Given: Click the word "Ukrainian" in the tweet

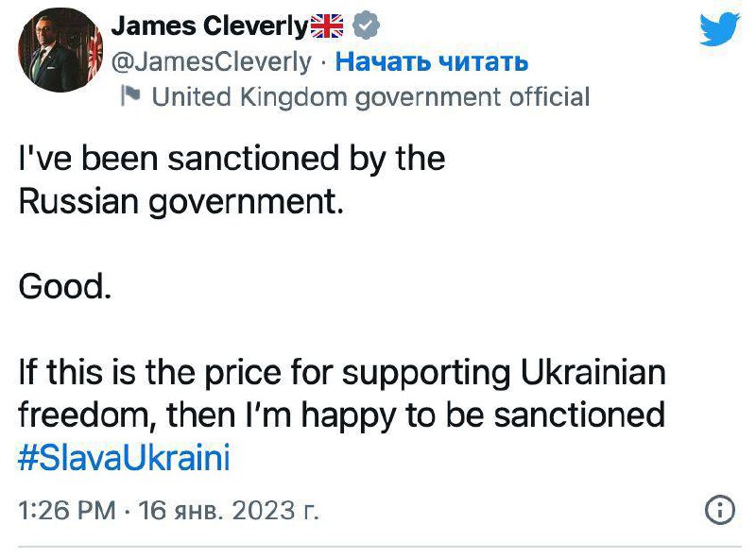Looking at the screenshot, I should click(x=593, y=372).
